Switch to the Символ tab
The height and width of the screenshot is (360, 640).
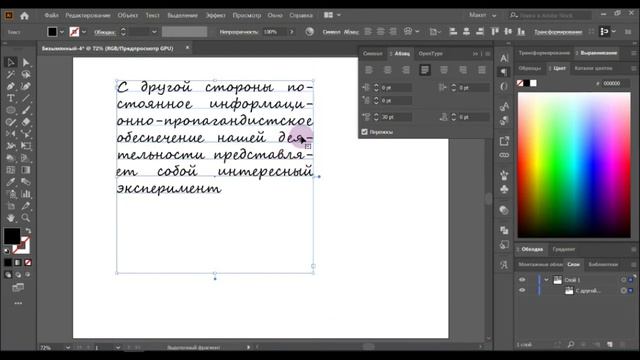click(x=373, y=53)
